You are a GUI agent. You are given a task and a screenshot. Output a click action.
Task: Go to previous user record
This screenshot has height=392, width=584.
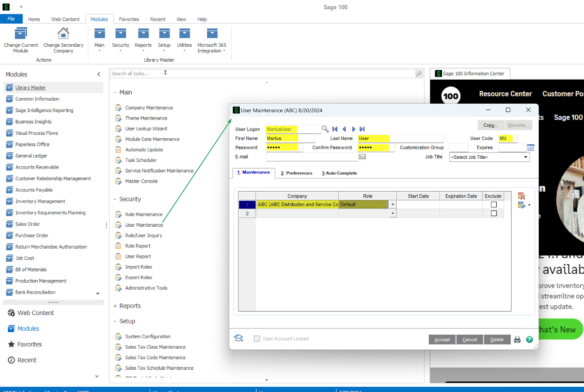coord(344,129)
